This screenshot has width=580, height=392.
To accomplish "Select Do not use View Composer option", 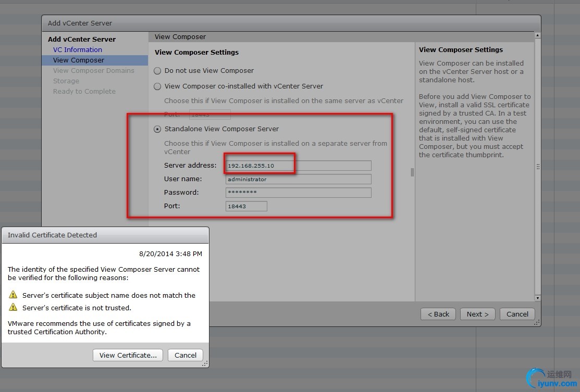I will coord(157,71).
